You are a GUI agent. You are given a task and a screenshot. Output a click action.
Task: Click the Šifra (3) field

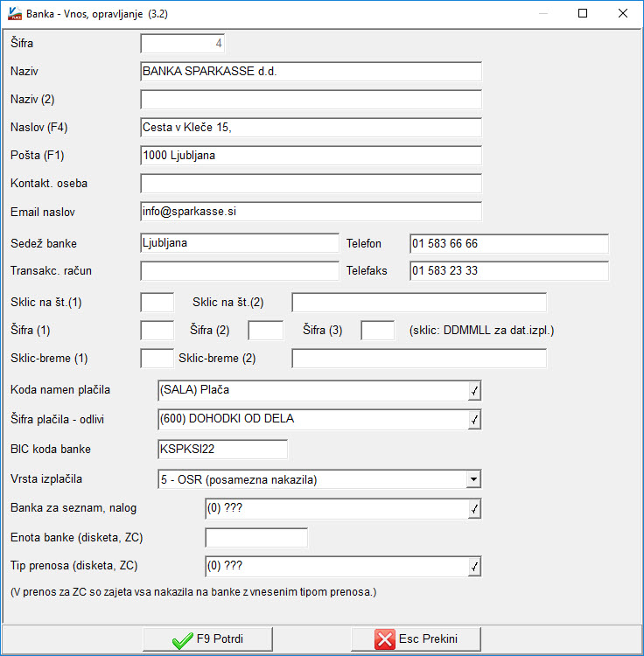click(x=377, y=330)
